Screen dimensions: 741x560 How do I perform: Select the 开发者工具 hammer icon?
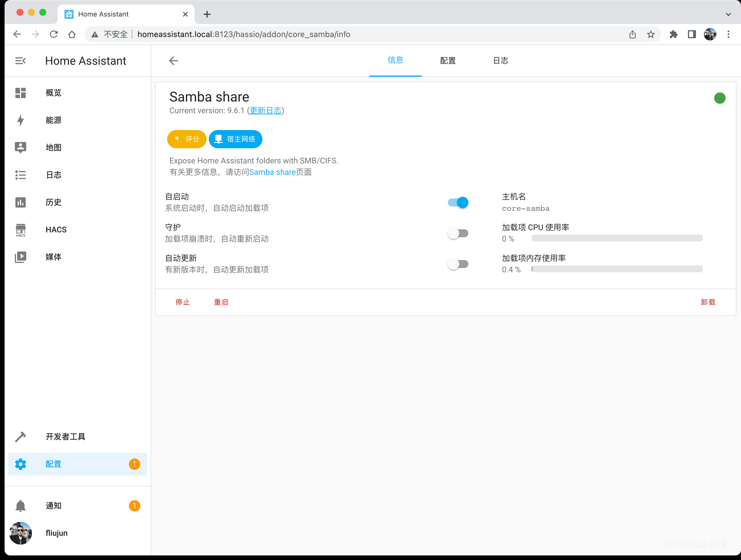tap(20, 437)
